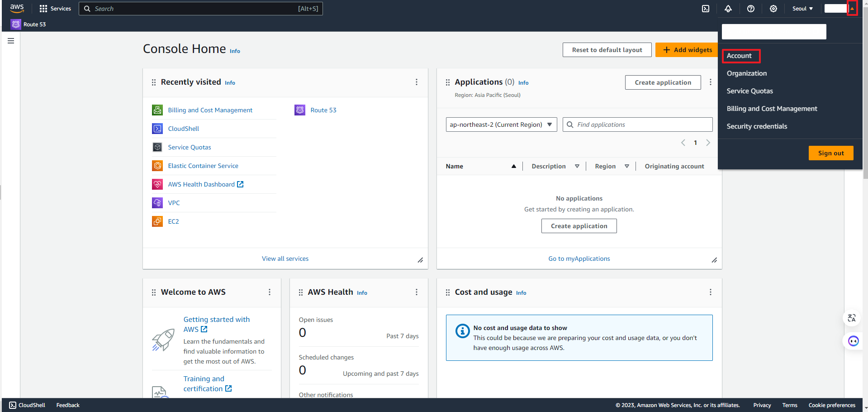Grab the Cost and usage drag handle
This screenshot has height=412, width=868.
pyautogui.click(x=448, y=292)
